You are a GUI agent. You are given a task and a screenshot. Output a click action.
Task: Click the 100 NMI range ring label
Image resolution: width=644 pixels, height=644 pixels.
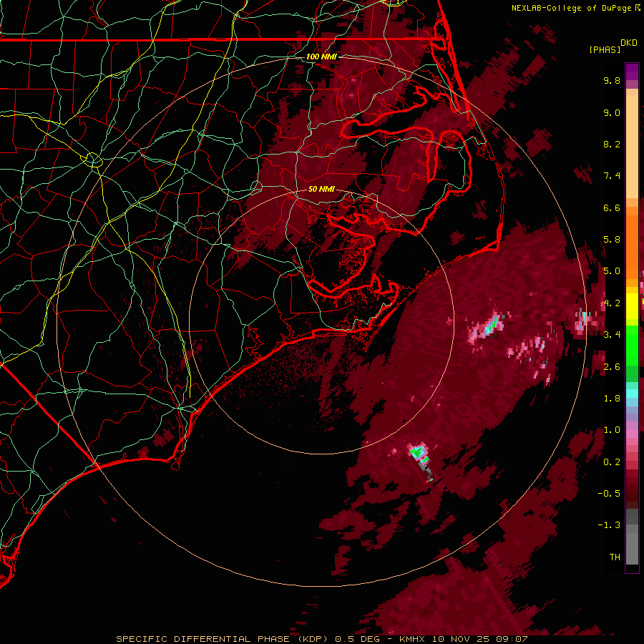[x=321, y=57]
